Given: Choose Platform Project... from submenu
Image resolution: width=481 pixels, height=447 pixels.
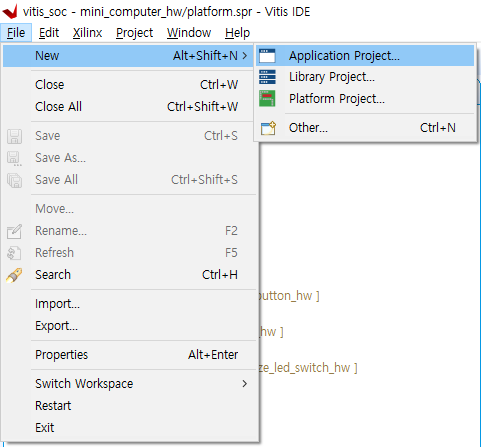Looking at the screenshot, I should point(365,99).
